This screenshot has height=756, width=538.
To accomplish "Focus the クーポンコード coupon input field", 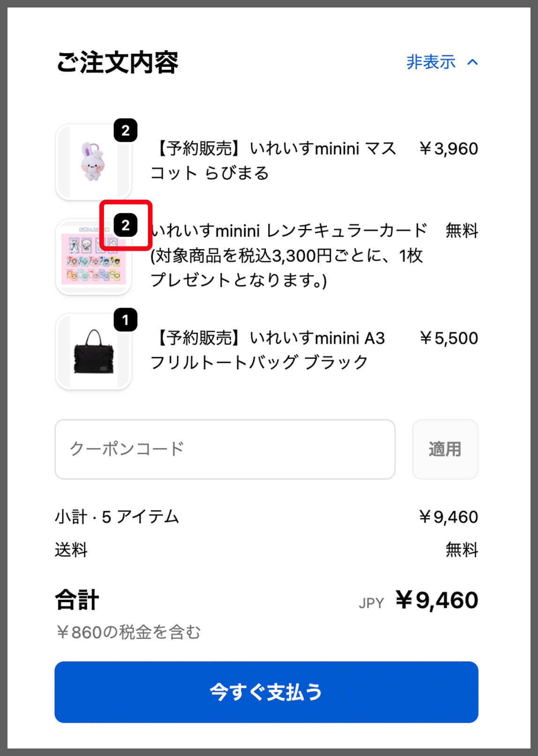I will pos(225,449).
